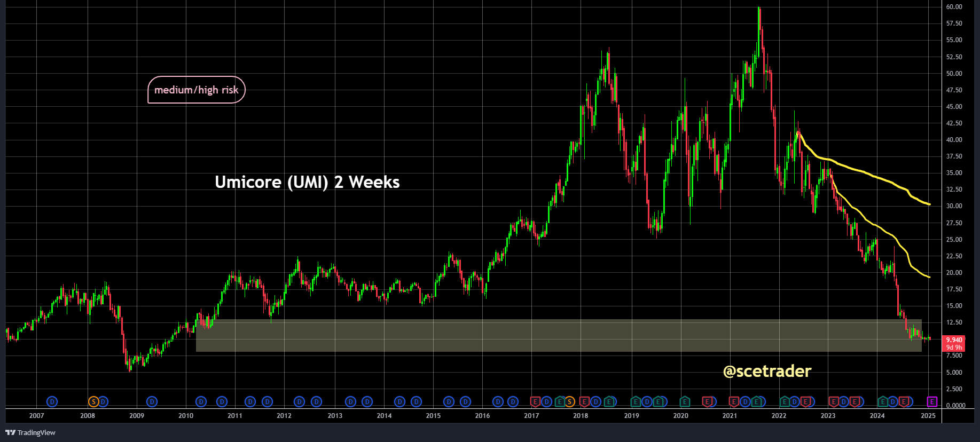Open the red earnings marker in early 2021
980x442 pixels.
733,401
